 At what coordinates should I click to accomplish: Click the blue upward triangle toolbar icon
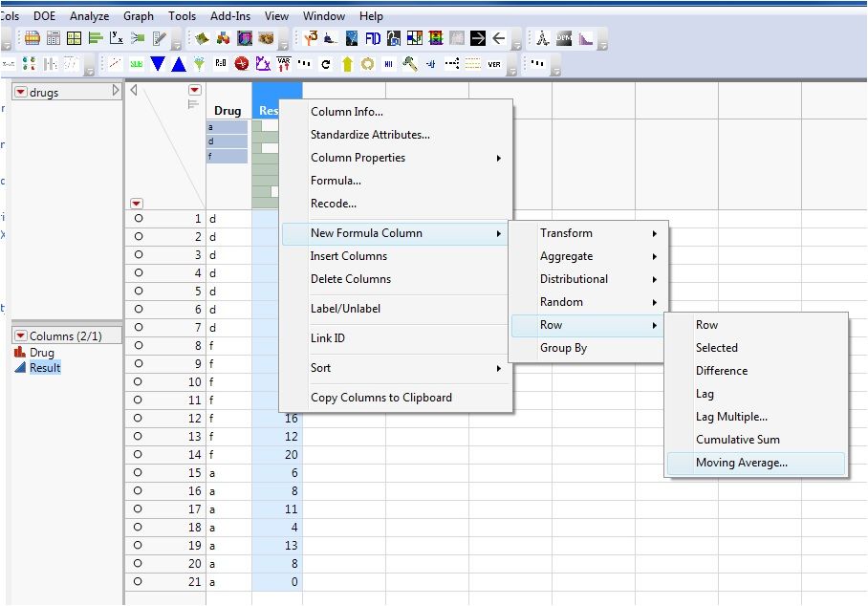(x=178, y=64)
